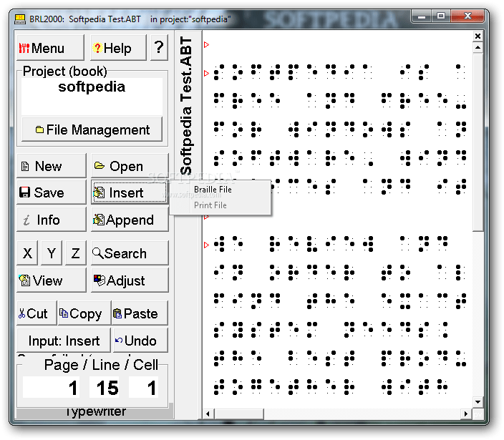Image resolution: width=504 pixels, height=440 pixels.
Task: Paste from clipboard
Action: point(140,313)
